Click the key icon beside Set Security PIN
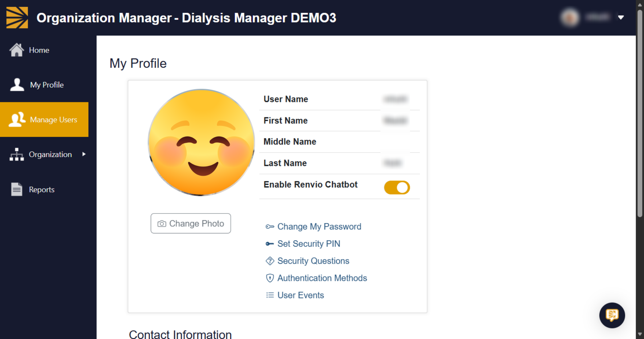Image resolution: width=644 pixels, height=339 pixels. pyautogui.click(x=270, y=244)
